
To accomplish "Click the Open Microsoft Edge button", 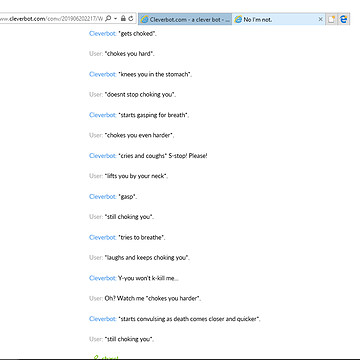I will point(343,19).
